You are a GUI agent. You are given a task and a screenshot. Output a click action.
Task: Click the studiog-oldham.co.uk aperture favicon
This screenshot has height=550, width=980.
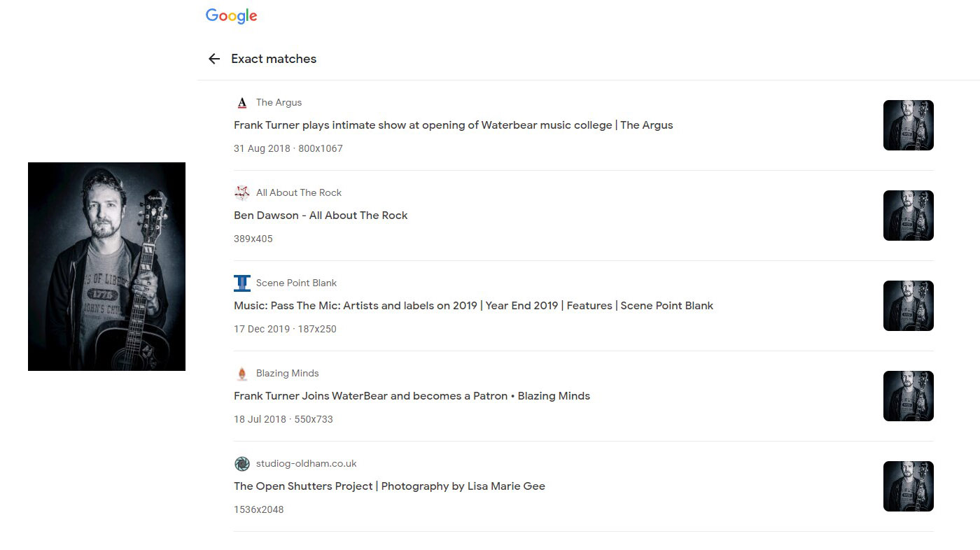tap(242, 463)
